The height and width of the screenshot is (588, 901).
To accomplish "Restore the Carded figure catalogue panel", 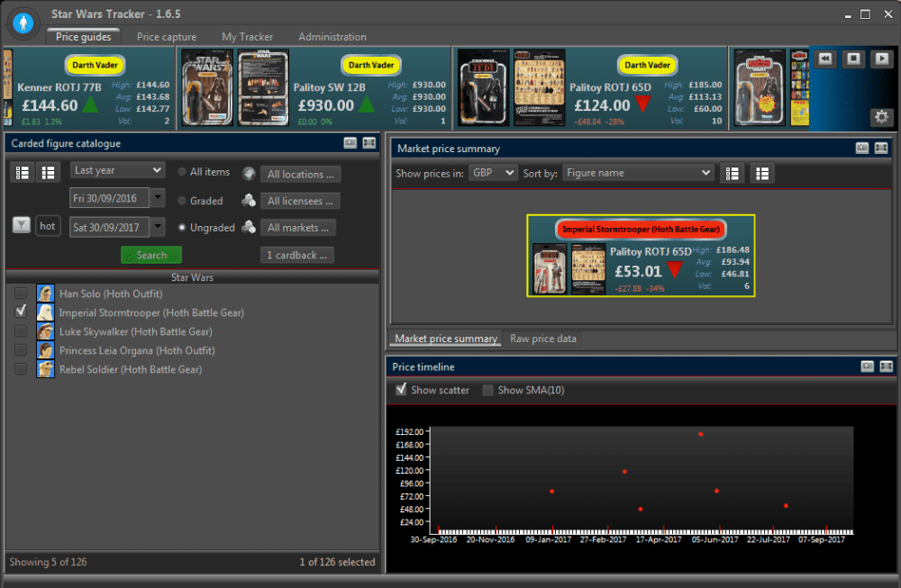I will pos(350,143).
